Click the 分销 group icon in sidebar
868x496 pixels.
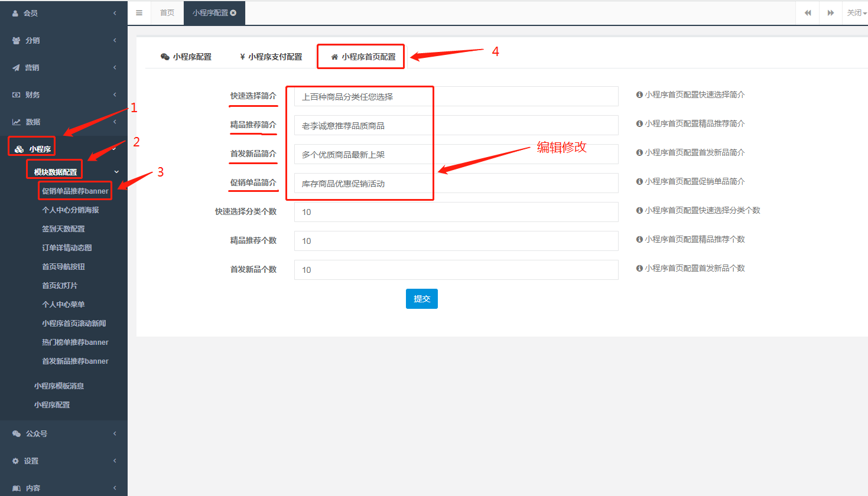coord(17,40)
